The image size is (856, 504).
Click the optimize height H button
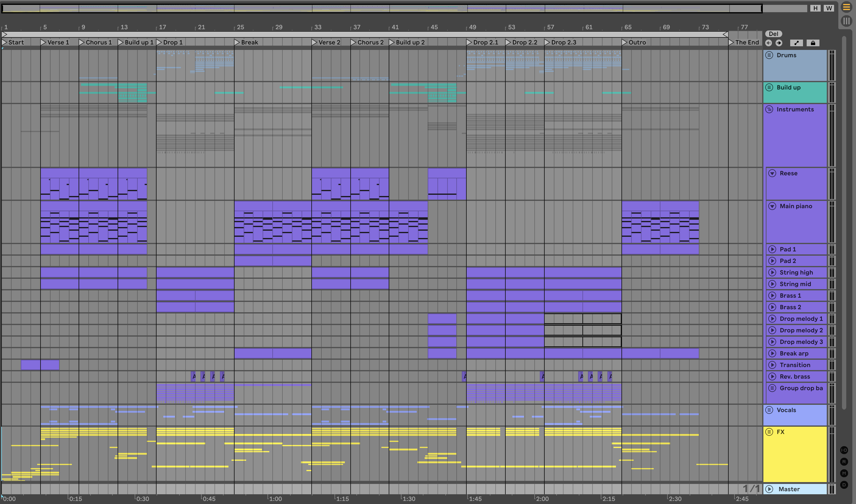(x=815, y=8)
